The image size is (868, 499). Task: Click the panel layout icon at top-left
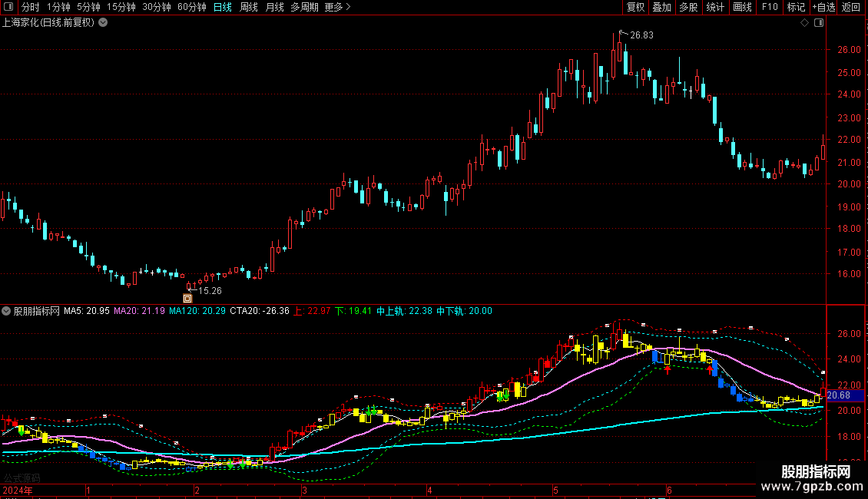pyautogui.click(x=8, y=7)
